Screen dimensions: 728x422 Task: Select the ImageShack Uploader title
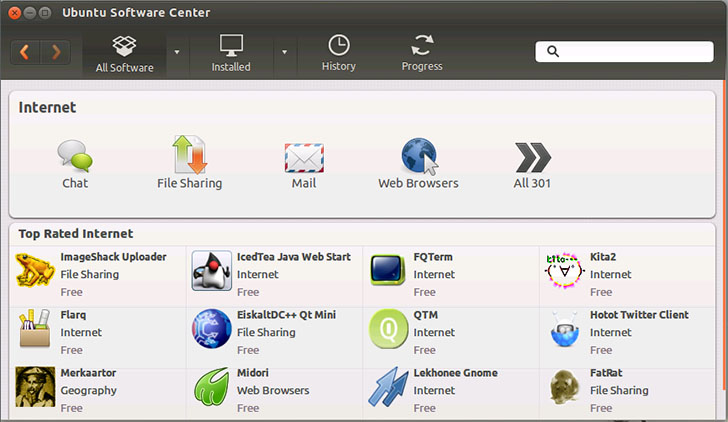[x=113, y=257]
